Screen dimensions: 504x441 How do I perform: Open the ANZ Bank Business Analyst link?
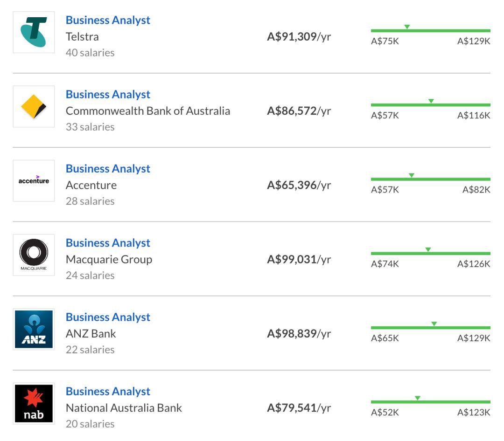(x=108, y=317)
